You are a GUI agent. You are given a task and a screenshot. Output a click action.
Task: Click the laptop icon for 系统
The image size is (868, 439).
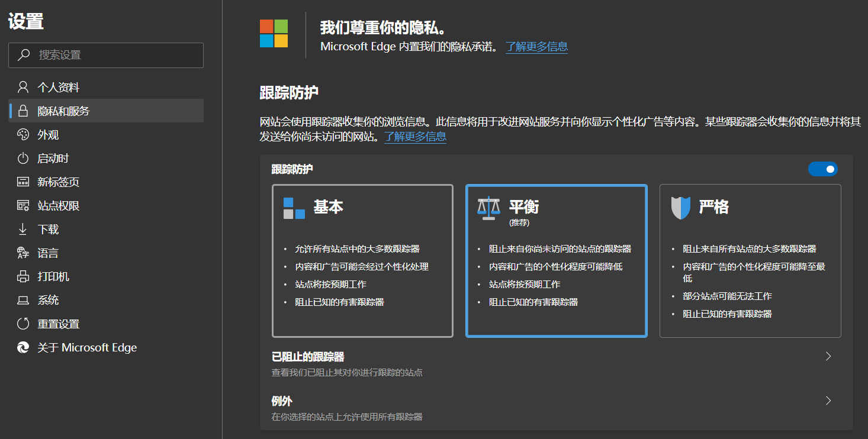coord(23,301)
